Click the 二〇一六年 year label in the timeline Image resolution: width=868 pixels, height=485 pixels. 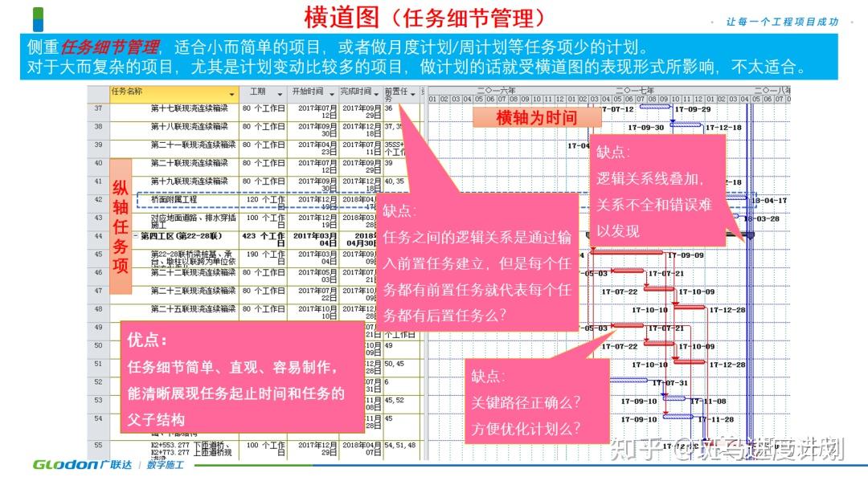pyautogui.click(x=497, y=90)
